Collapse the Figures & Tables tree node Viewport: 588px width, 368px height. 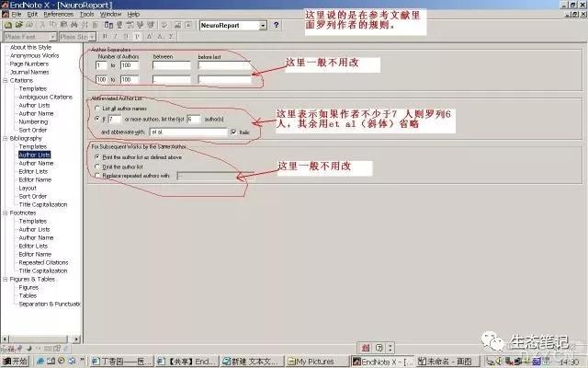6,279
